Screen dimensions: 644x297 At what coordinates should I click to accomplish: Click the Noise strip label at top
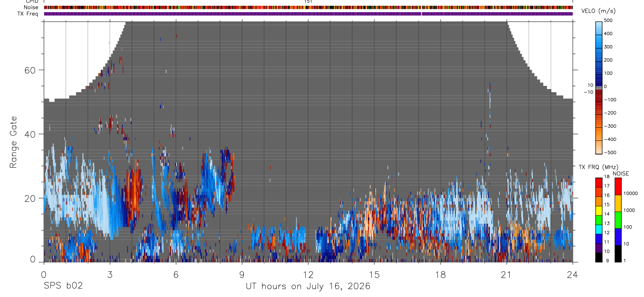pyautogui.click(x=31, y=7)
